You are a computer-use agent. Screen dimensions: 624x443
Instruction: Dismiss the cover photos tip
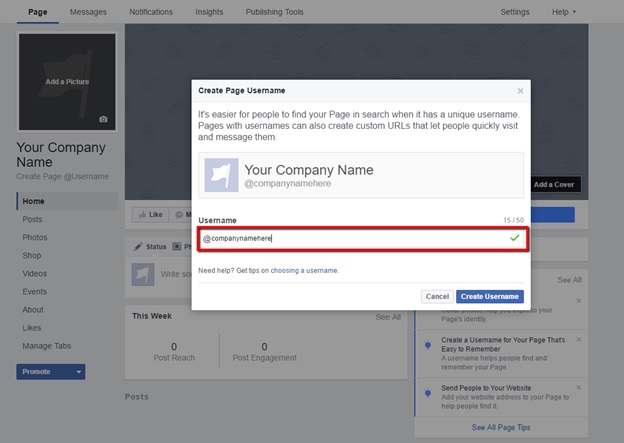click(x=579, y=301)
